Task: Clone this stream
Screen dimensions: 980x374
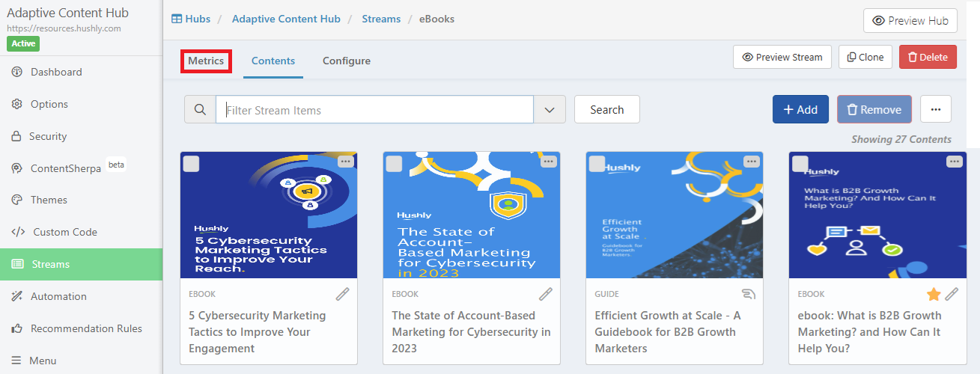Action: 865,57
